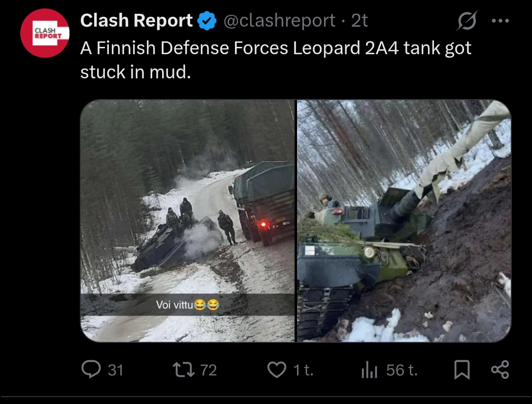Image resolution: width=532 pixels, height=404 pixels.
Task: Click the reply count 31
Action: click(115, 370)
